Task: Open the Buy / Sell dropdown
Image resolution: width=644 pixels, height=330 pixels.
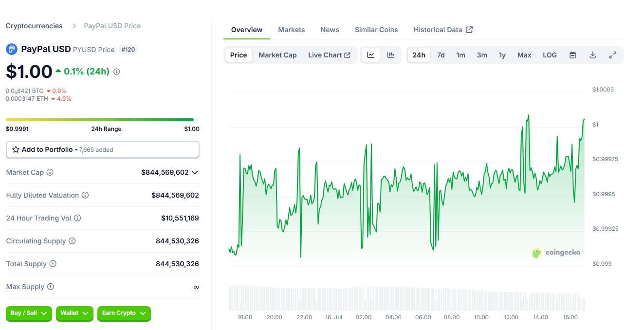Action: [x=29, y=313]
